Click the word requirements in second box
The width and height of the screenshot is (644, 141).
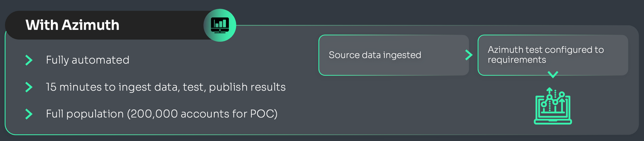(517, 60)
